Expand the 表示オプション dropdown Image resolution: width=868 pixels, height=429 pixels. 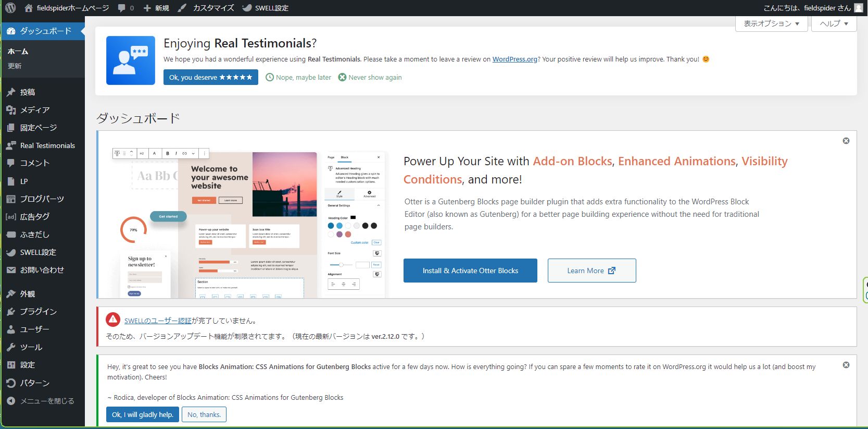click(771, 23)
